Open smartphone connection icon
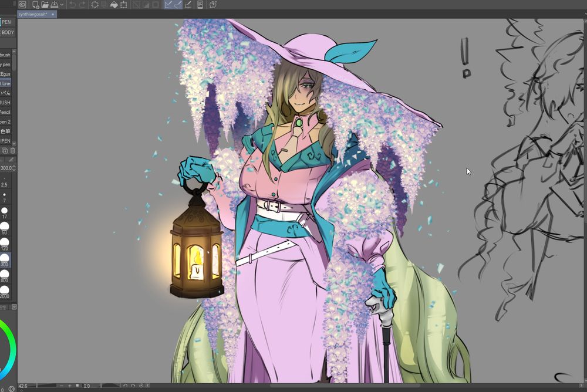 point(200,5)
